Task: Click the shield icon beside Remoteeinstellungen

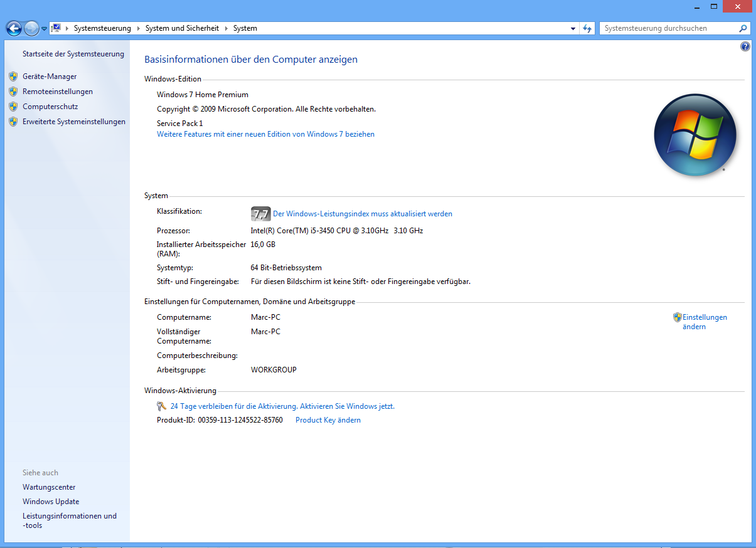Action: (x=13, y=92)
